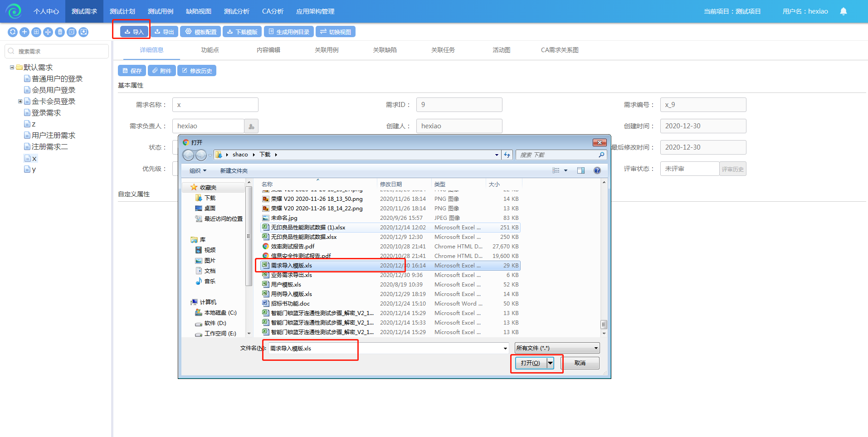Collapse the 默认需求 tree folder

12,68
